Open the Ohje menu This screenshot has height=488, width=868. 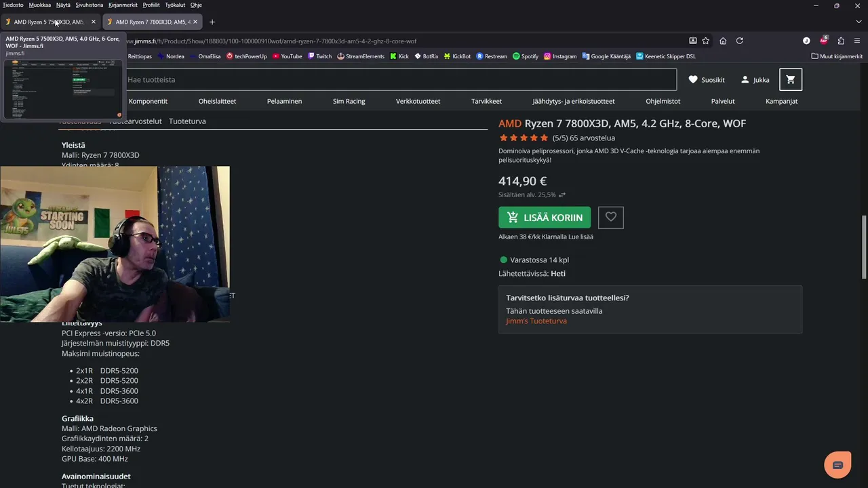pos(196,5)
